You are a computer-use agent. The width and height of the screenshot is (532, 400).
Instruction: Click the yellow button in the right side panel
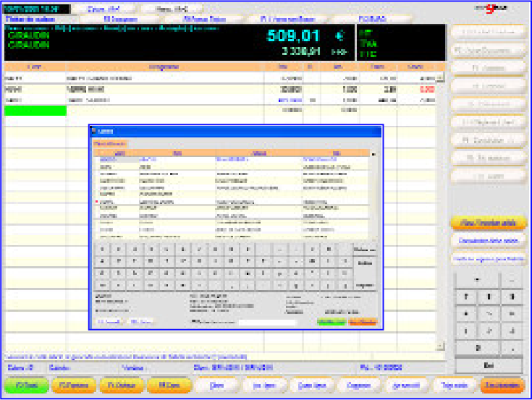[489, 223]
